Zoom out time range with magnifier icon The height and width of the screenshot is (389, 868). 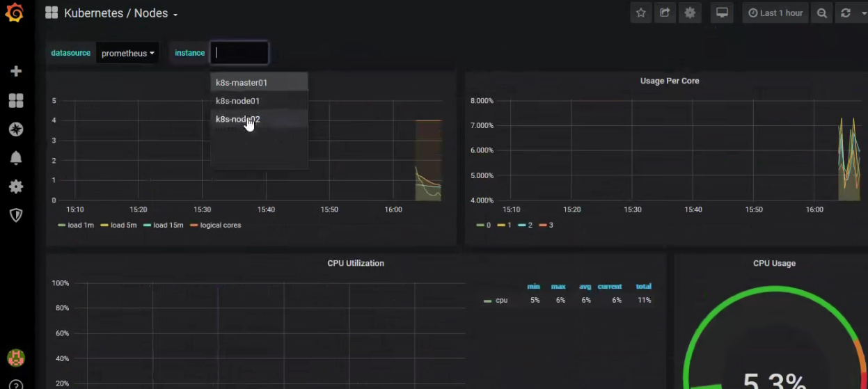tap(822, 13)
